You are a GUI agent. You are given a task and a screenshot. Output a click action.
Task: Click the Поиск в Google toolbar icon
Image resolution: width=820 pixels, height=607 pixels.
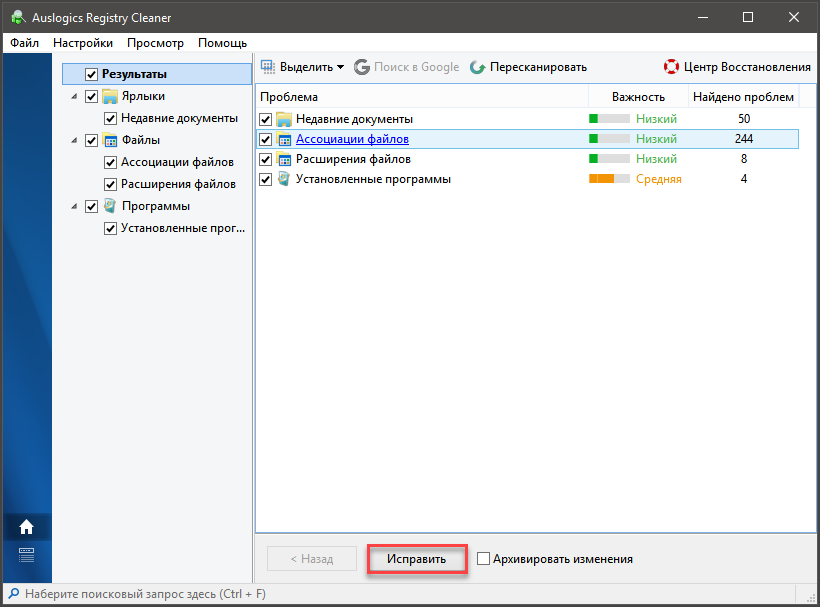point(362,67)
